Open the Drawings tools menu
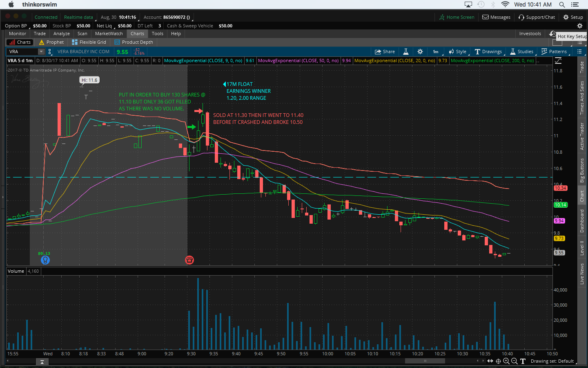 coord(488,52)
